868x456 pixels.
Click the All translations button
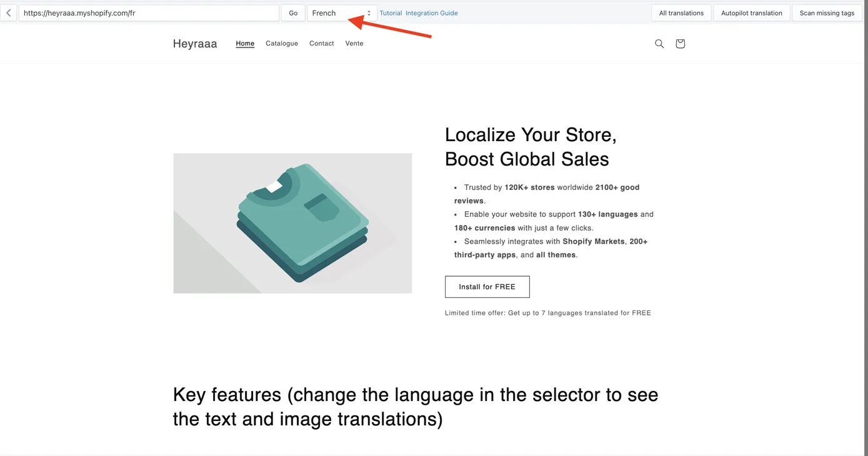[681, 13]
